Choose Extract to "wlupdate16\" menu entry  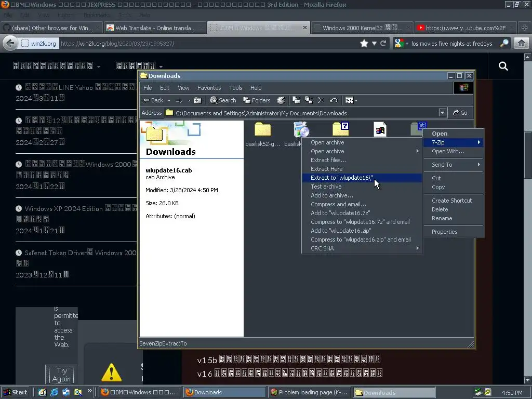362,178
